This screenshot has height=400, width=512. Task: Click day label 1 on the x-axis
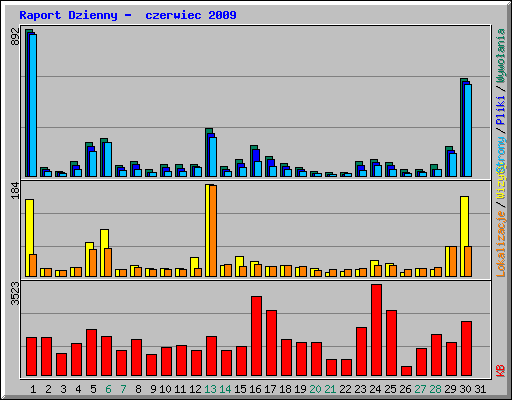33,389
